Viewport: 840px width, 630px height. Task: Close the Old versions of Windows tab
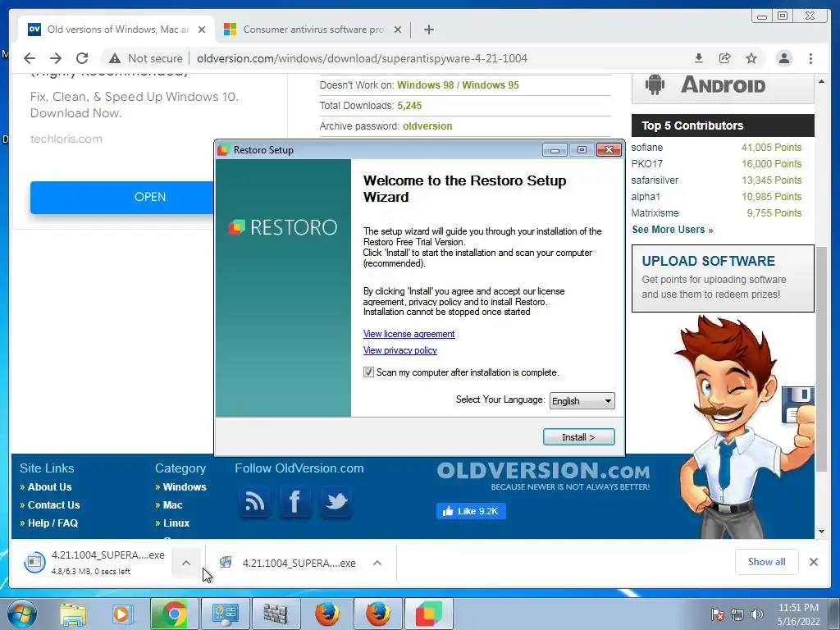click(x=202, y=30)
